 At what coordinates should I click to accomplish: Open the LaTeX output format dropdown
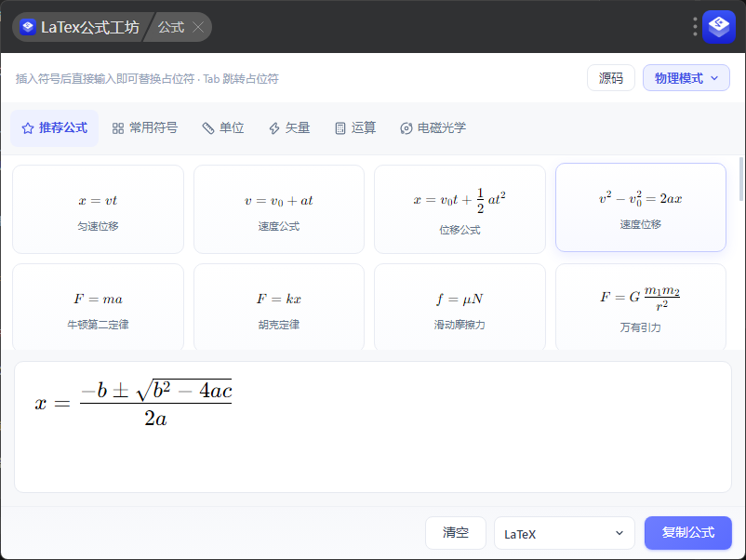click(565, 533)
